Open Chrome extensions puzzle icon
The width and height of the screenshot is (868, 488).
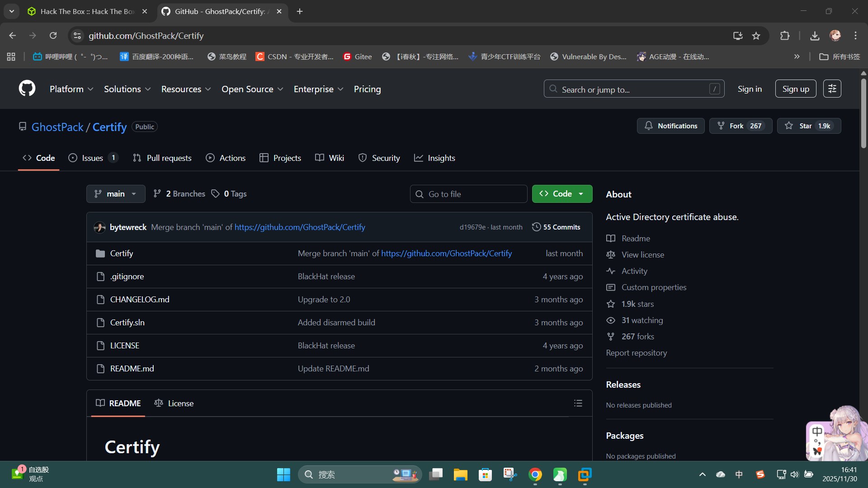[x=785, y=36]
